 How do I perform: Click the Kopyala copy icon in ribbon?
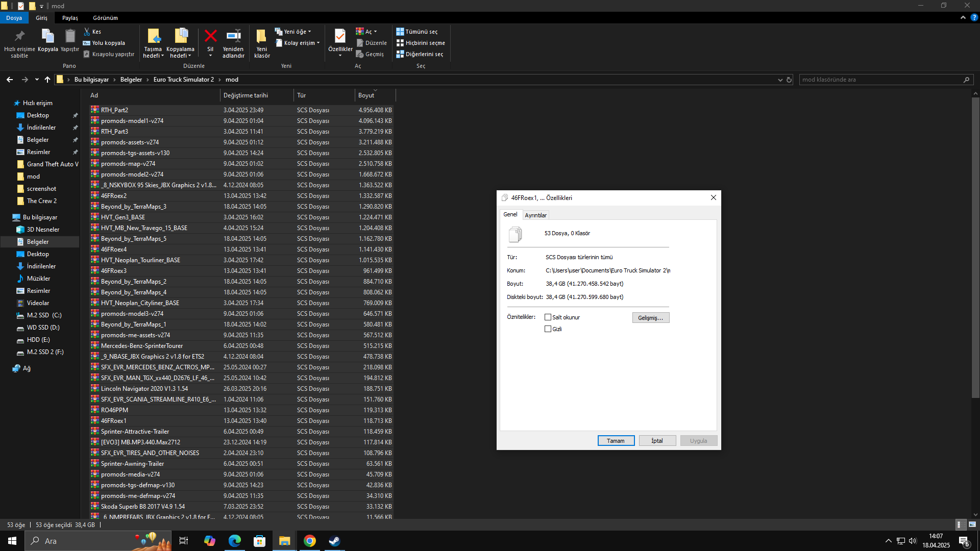point(47,37)
